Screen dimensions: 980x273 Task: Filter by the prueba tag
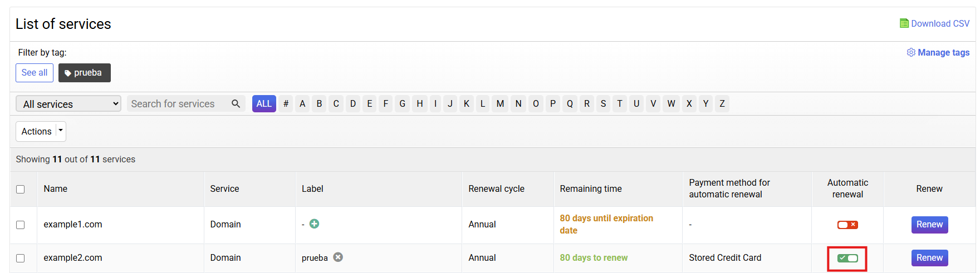[84, 73]
